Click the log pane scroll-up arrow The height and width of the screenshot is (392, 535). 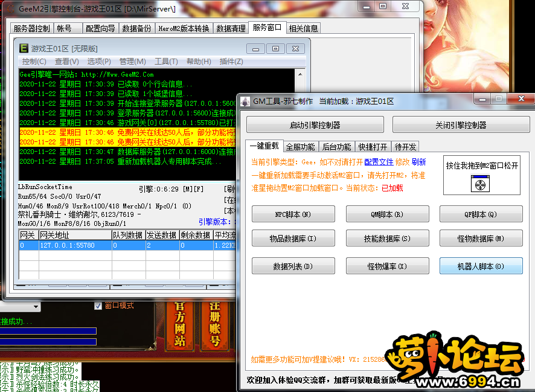pyautogui.click(x=300, y=74)
